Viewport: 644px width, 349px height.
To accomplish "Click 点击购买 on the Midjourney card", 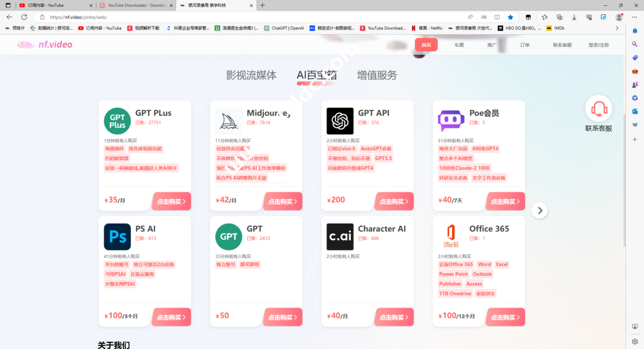I will 283,201.
